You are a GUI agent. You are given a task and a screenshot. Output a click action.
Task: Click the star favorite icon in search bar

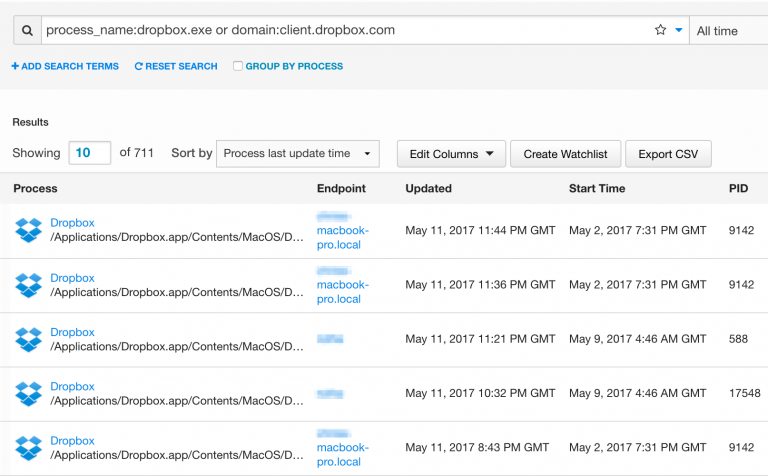pos(660,31)
